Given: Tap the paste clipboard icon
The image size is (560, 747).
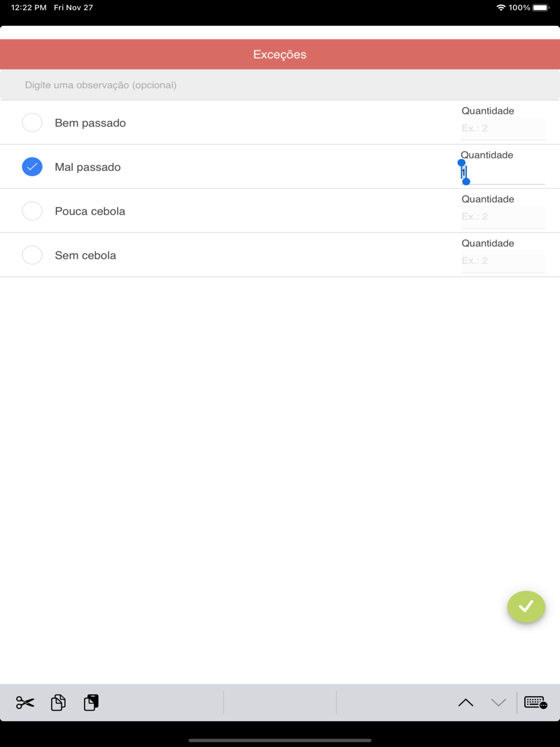Looking at the screenshot, I should coord(91,702).
